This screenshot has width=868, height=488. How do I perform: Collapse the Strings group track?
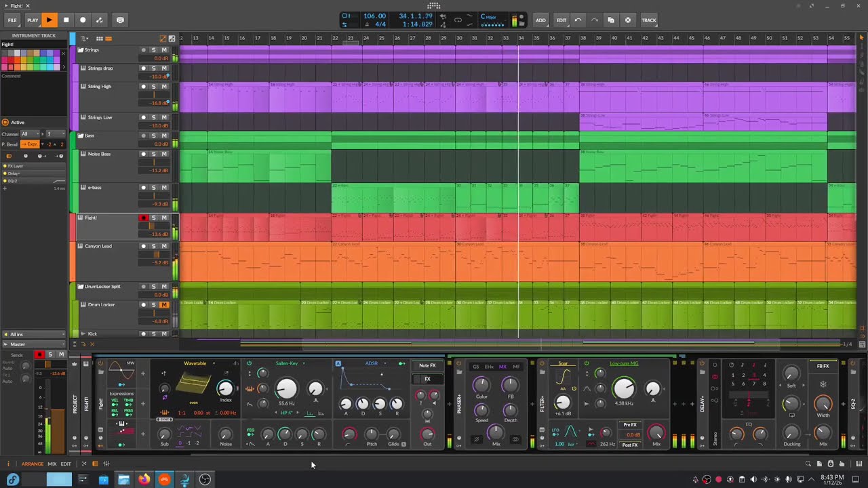click(80, 50)
